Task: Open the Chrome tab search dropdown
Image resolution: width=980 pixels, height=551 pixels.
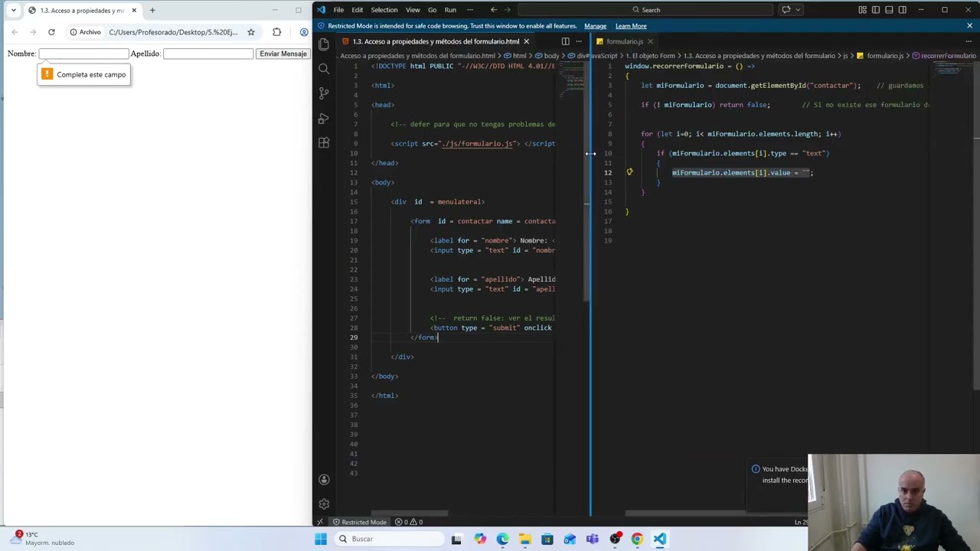Action: point(13,10)
